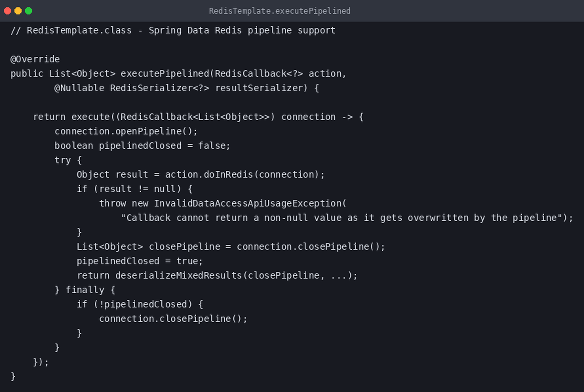Place cursor on @Nullable annotation
The image size is (584, 392).
(x=79, y=88)
